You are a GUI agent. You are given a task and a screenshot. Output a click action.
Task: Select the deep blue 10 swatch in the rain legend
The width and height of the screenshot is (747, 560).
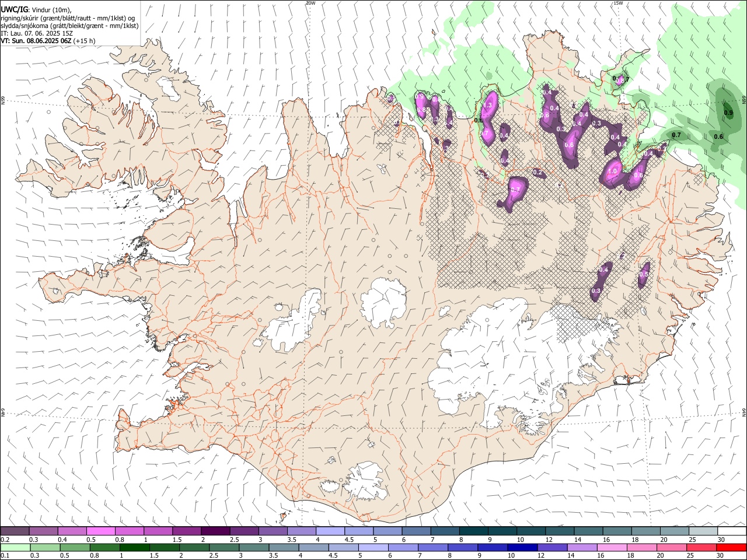pyautogui.click(x=522, y=548)
